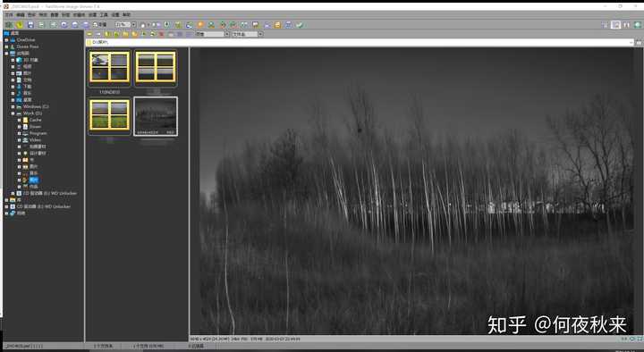Image resolution: width=644 pixels, height=352 pixels.
Task: Select the black-and-white forest photo thumbnail
Action: point(156,116)
